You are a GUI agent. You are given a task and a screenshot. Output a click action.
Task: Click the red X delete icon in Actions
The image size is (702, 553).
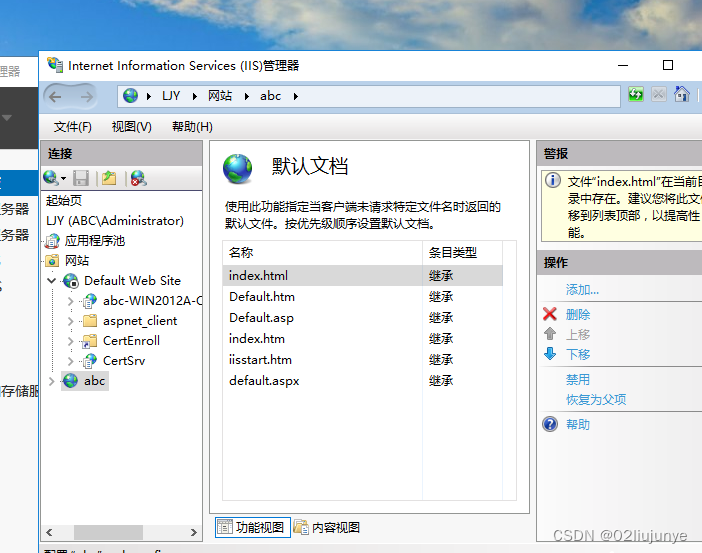[550, 314]
